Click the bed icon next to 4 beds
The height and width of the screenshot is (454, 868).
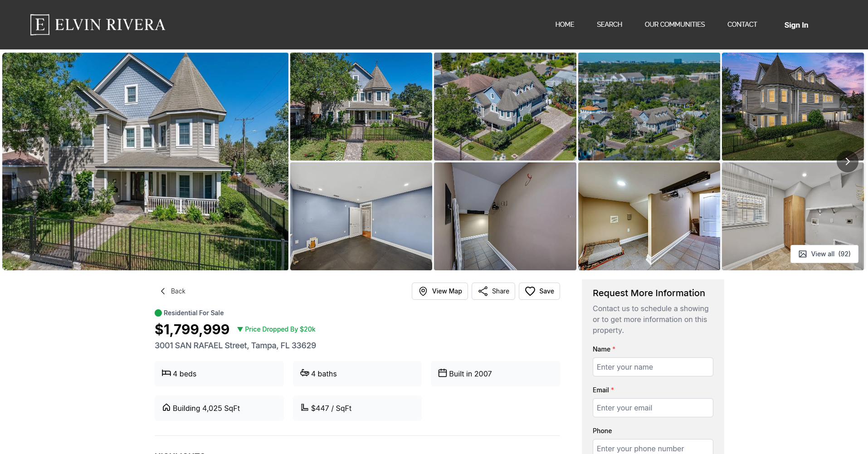tap(167, 373)
